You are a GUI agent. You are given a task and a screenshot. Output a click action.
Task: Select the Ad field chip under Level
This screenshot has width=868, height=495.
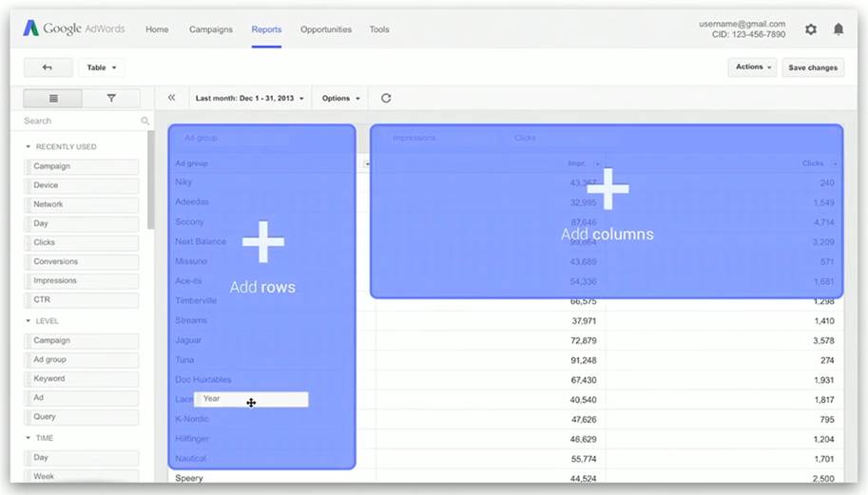click(82, 398)
